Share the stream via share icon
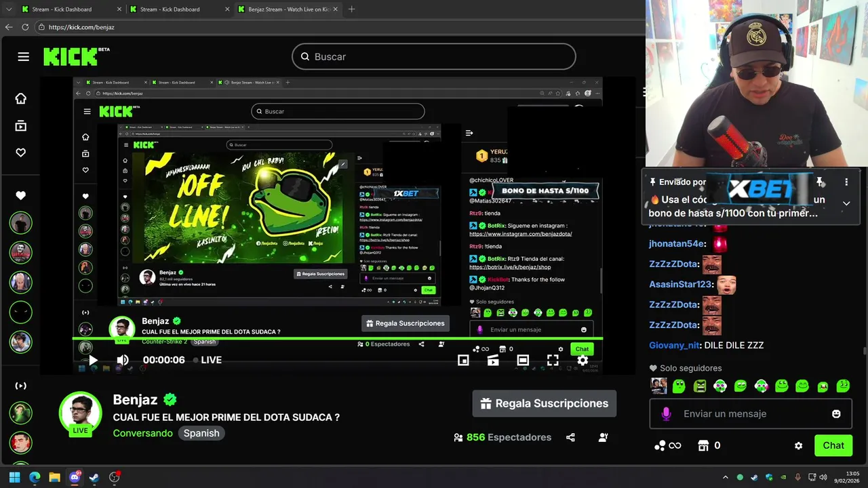Viewport: 868px width, 488px height. (571, 437)
